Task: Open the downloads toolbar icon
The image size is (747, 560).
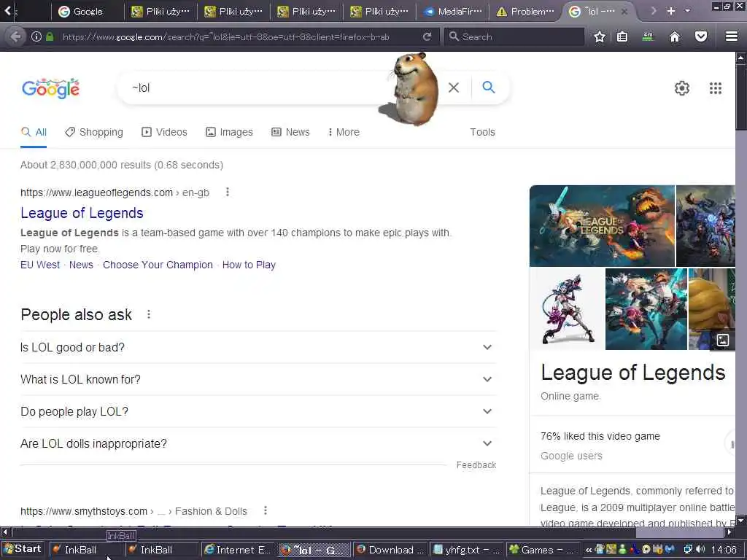Action: click(x=648, y=36)
